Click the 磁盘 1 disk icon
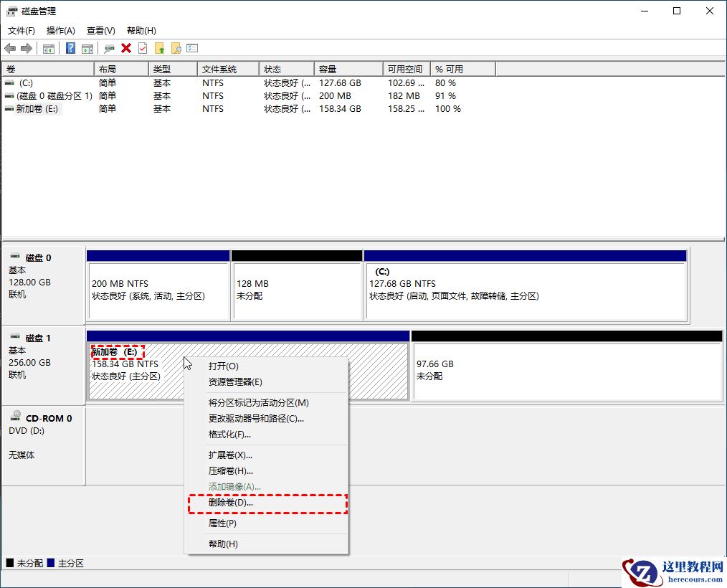 (14, 338)
